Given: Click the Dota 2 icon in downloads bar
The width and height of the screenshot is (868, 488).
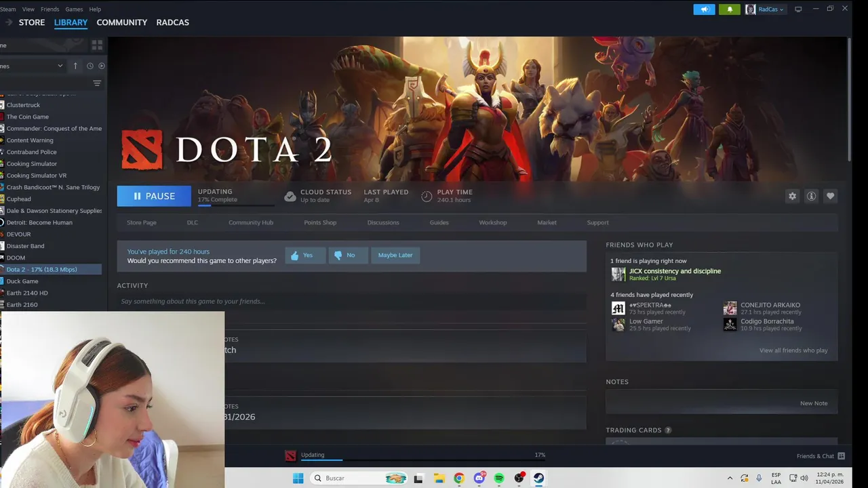Looking at the screenshot, I should [290, 455].
